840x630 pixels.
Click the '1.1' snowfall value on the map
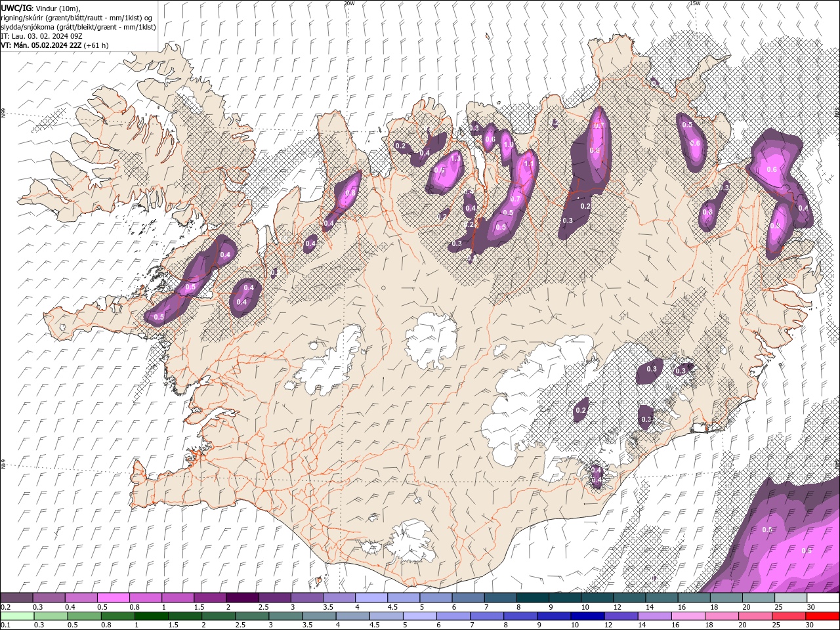click(529, 163)
